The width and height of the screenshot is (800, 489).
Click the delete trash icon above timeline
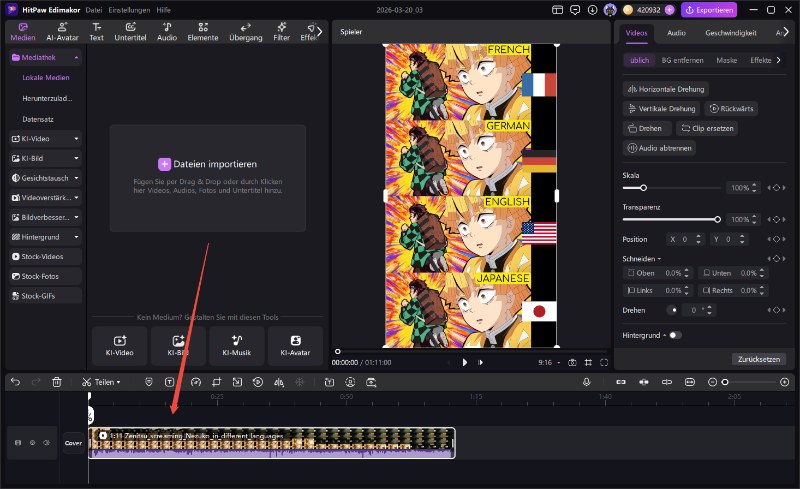[57, 382]
